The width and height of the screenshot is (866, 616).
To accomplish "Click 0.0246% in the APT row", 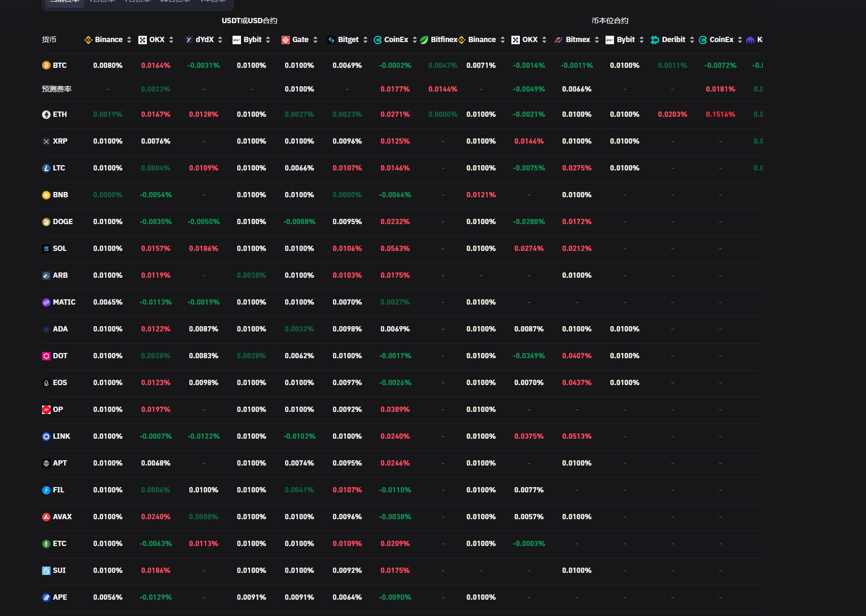I will click(395, 463).
